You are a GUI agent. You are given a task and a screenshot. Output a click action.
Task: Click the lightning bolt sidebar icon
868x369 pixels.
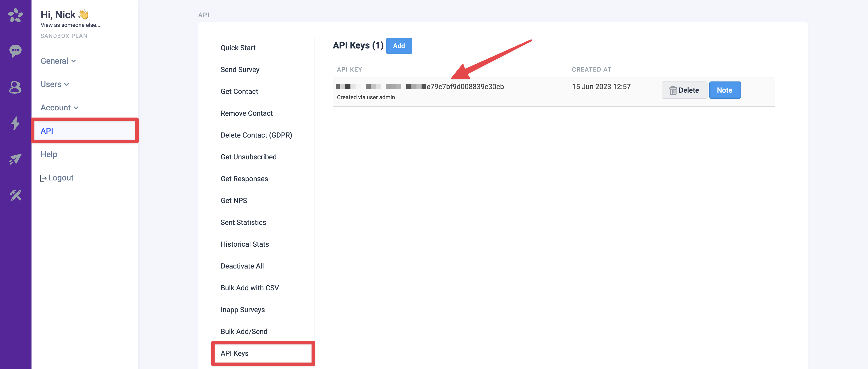15,123
